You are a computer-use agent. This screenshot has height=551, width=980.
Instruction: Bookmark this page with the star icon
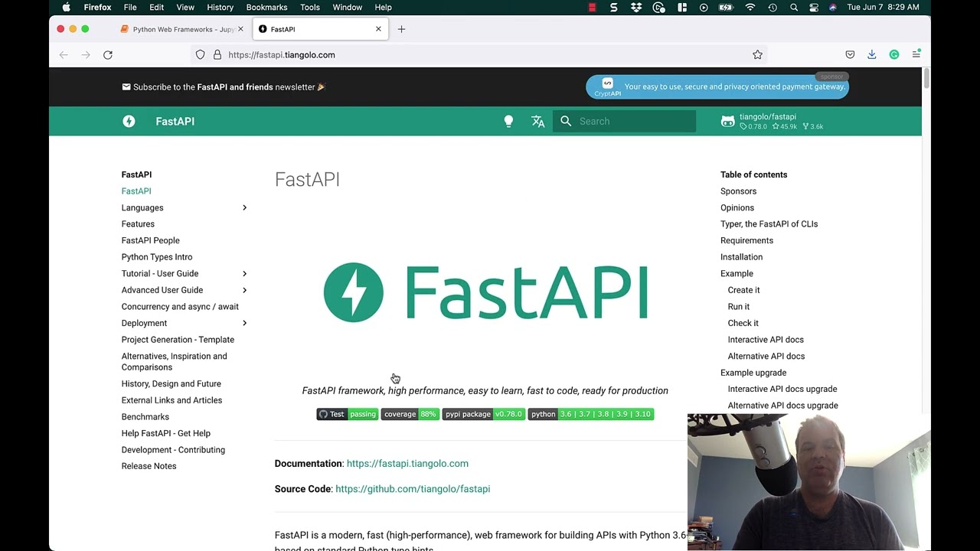click(757, 55)
